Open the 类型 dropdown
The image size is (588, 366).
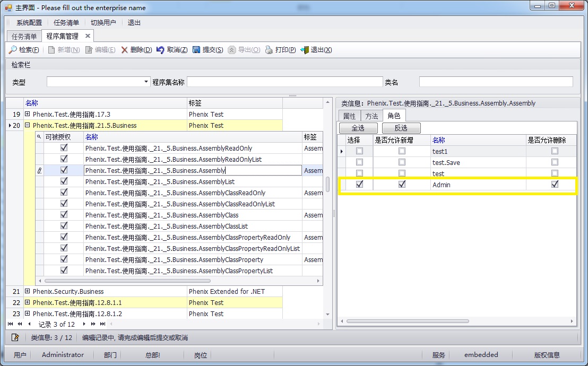(x=146, y=82)
